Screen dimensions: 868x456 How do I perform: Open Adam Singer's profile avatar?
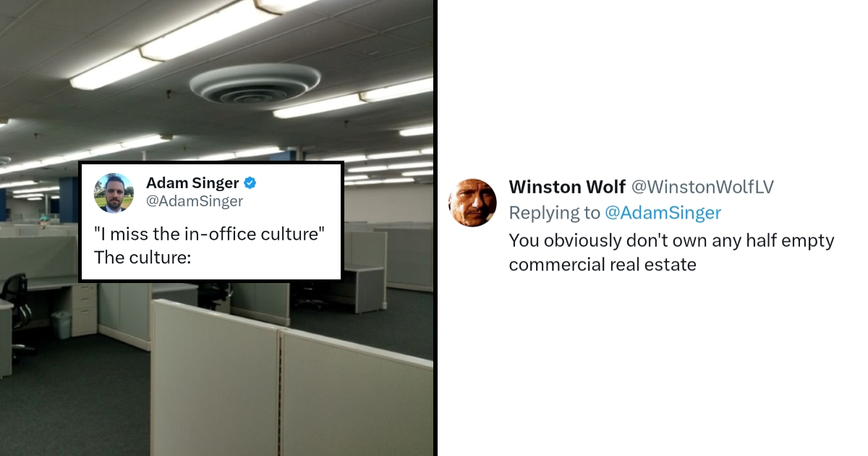pyautogui.click(x=114, y=193)
